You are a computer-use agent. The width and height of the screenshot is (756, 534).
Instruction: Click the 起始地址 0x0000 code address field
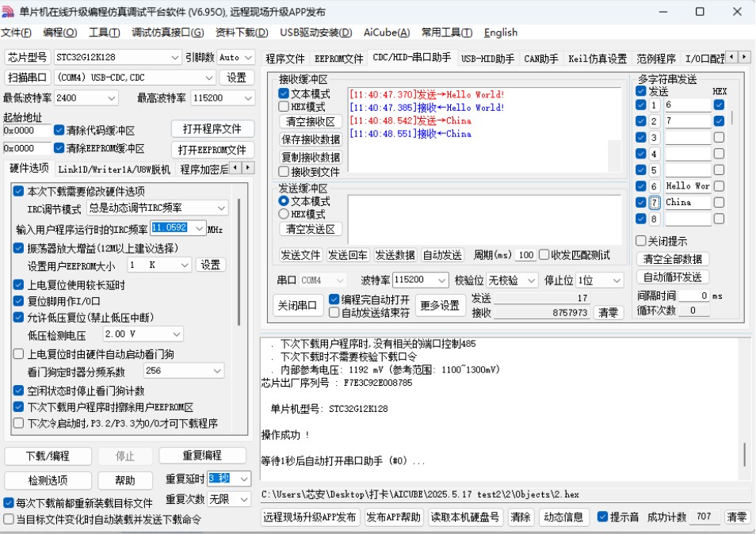pyautogui.click(x=27, y=131)
